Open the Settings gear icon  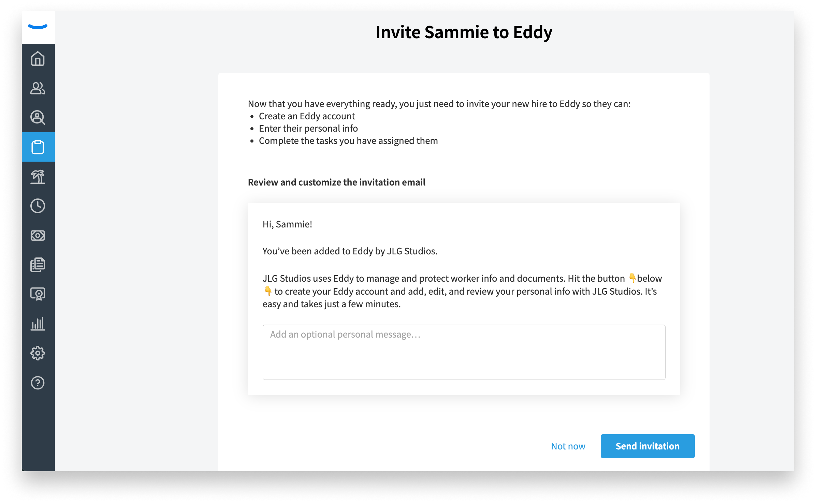[38, 353]
